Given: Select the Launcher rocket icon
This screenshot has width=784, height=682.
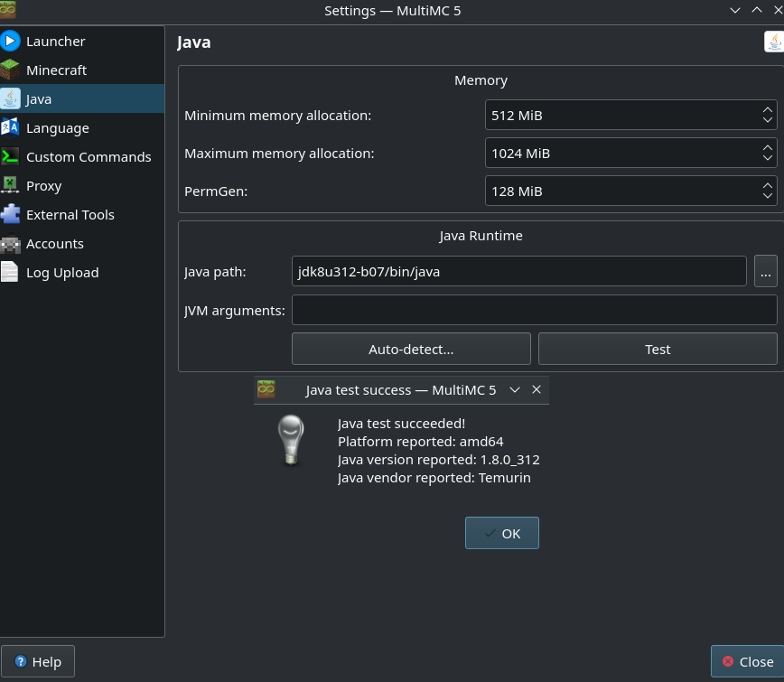Looking at the screenshot, I should 11,41.
